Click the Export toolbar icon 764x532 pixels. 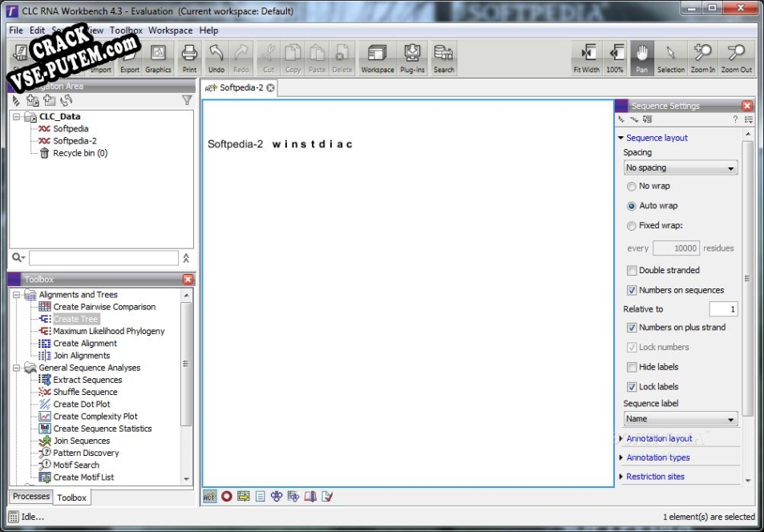tap(130, 58)
